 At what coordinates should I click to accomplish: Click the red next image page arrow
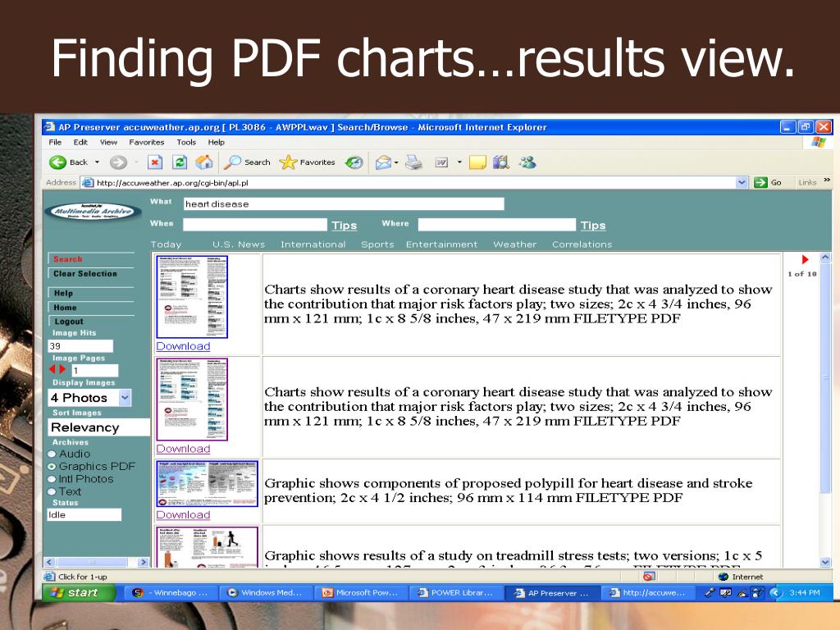62,369
